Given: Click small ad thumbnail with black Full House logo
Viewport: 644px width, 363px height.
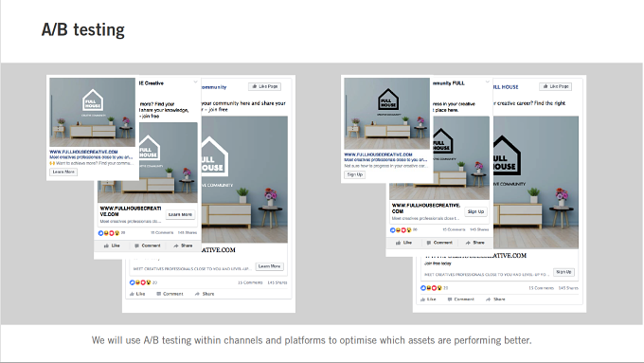Looking at the screenshot, I should pos(387,114).
